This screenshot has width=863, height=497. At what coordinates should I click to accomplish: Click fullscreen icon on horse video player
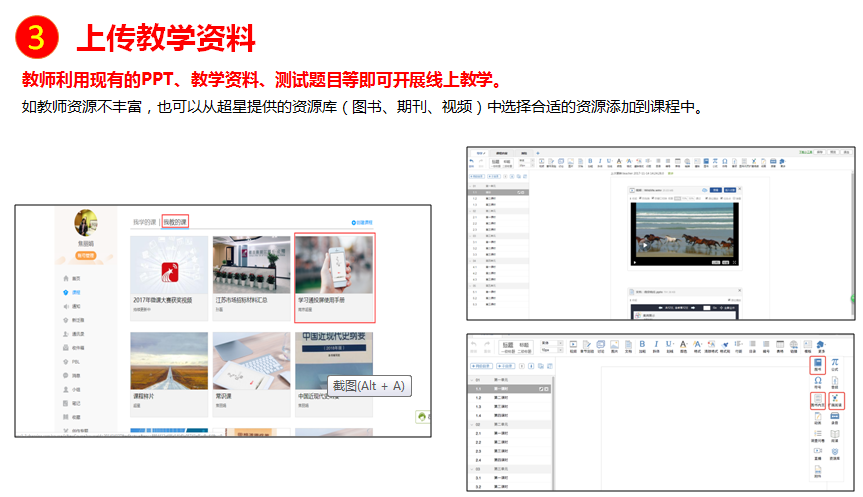pyautogui.click(x=734, y=263)
